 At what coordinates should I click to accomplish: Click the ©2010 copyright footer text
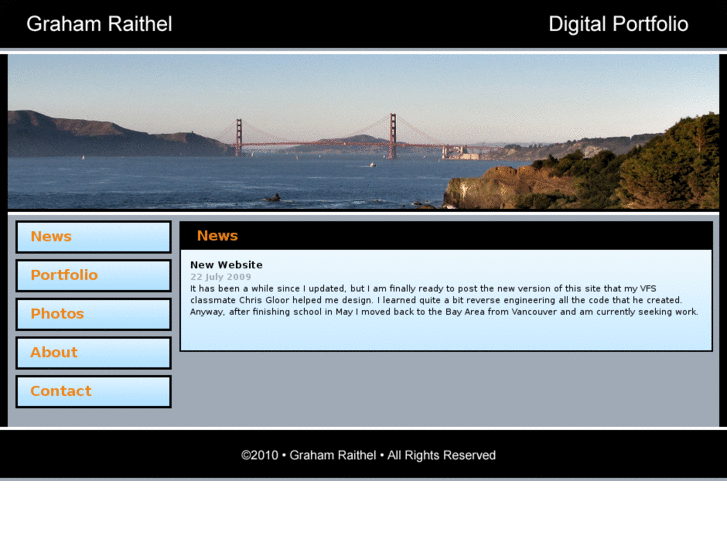click(369, 455)
